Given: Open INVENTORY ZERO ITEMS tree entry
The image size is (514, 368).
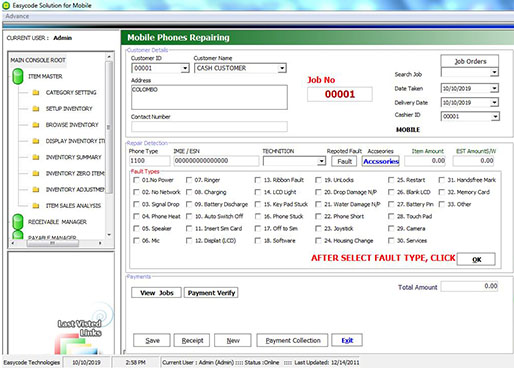Looking at the screenshot, I should coord(75,173).
